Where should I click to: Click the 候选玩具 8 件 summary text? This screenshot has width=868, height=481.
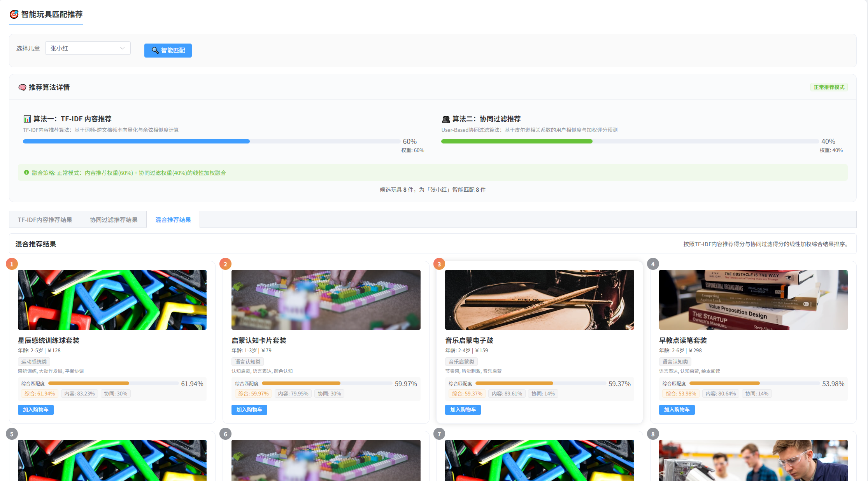pyautogui.click(x=433, y=189)
